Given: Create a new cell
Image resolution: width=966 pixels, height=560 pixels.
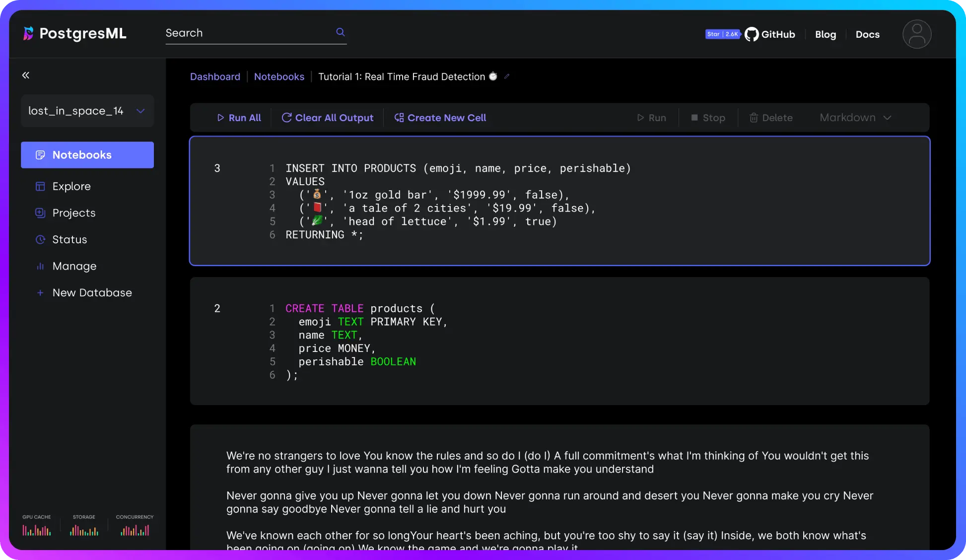Looking at the screenshot, I should (x=440, y=118).
